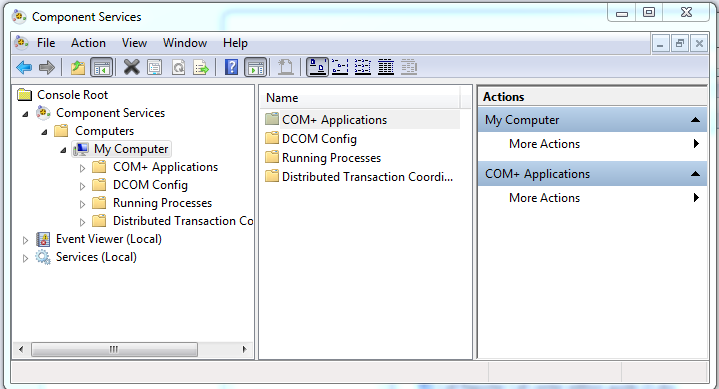719x389 pixels.
Task: Open the Help menu
Action: [x=235, y=43]
